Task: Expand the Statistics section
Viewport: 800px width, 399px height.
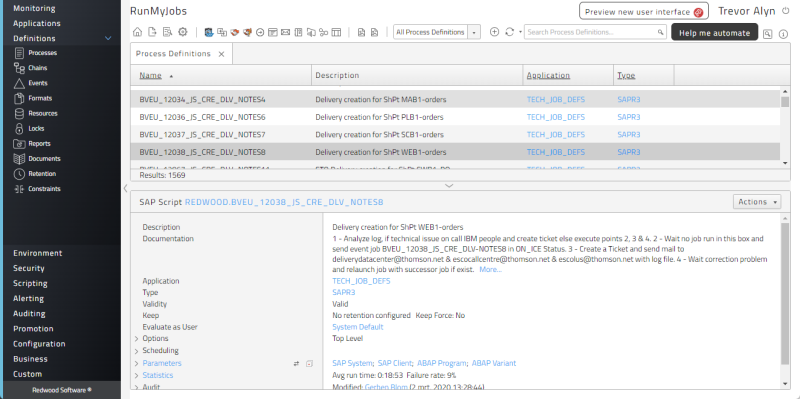Action: (x=137, y=376)
